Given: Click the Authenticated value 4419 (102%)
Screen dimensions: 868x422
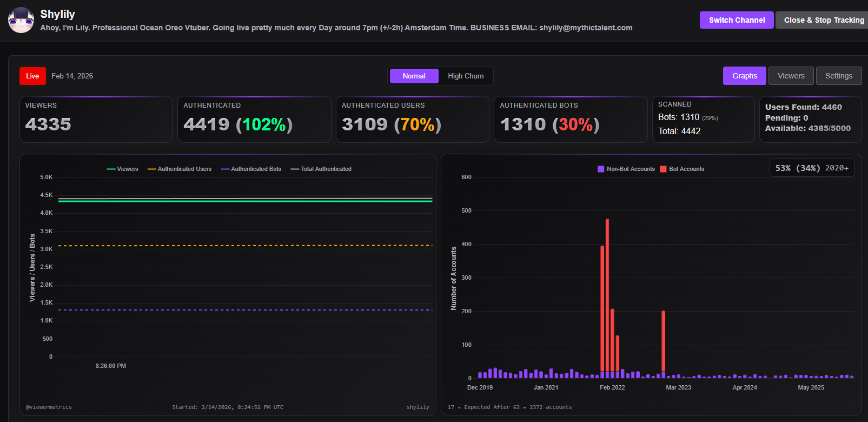Looking at the screenshot, I should [x=238, y=124].
